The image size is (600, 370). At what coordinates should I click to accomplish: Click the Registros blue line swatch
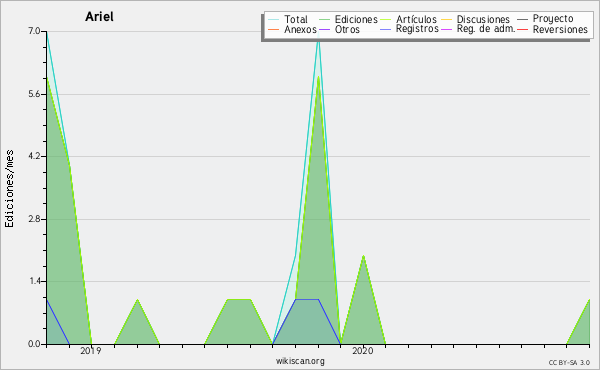(386, 29)
